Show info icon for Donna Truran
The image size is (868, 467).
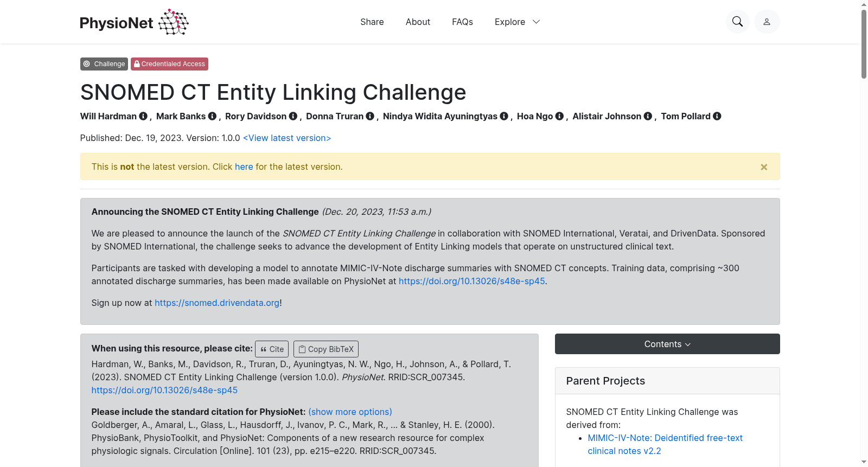370,116
